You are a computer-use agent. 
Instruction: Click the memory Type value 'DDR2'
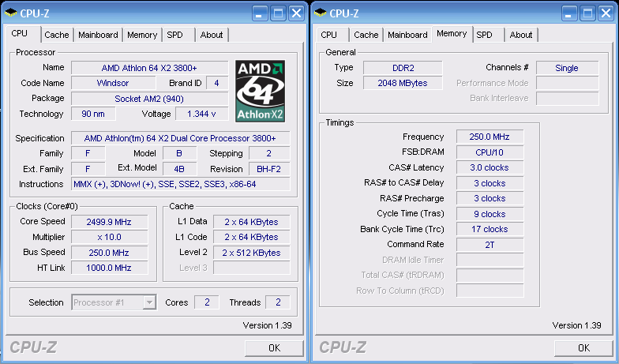tap(403, 68)
